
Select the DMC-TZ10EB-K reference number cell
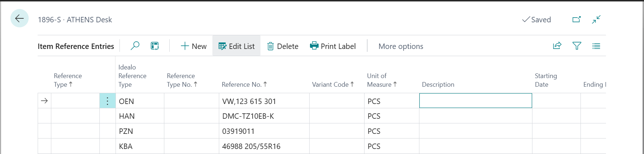tap(264, 116)
